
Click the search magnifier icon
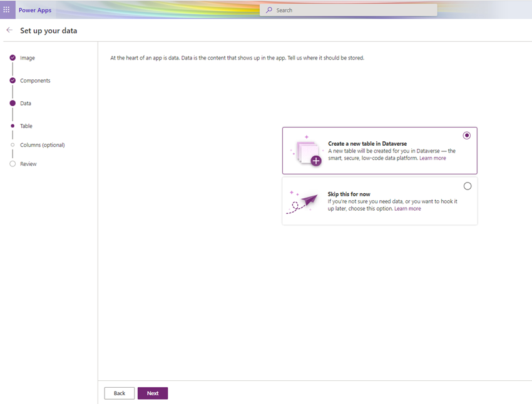[x=269, y=10]
